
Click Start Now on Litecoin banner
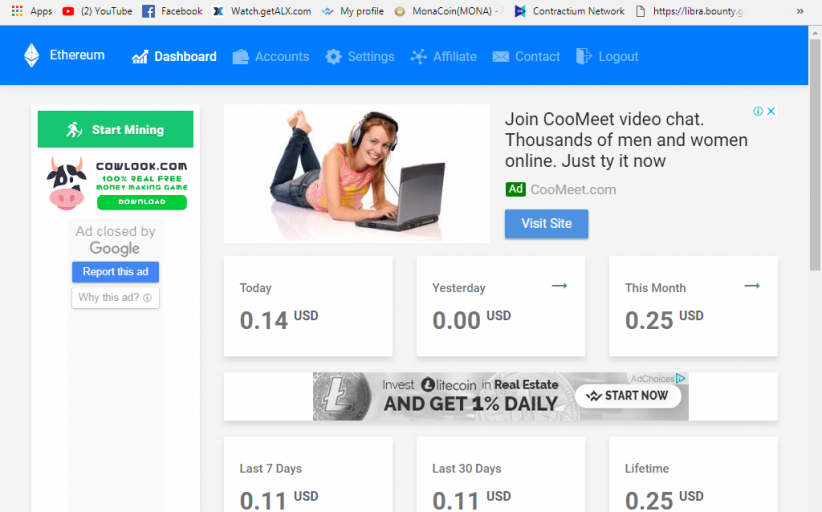pyautogui.click(x=628, y=396)
